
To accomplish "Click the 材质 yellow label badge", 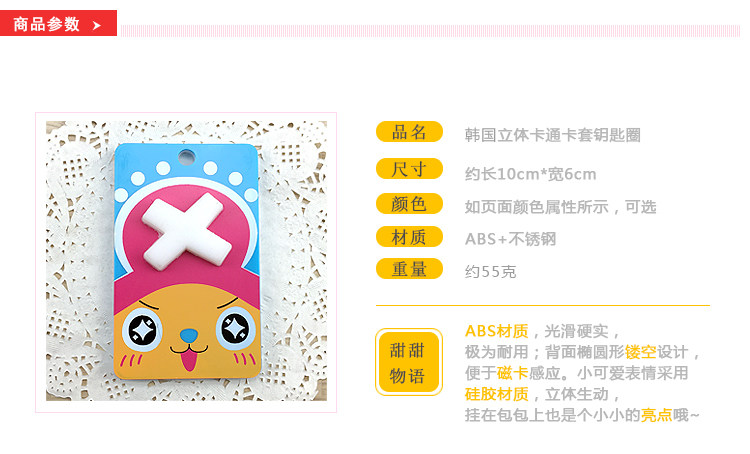I will [409, 237].
